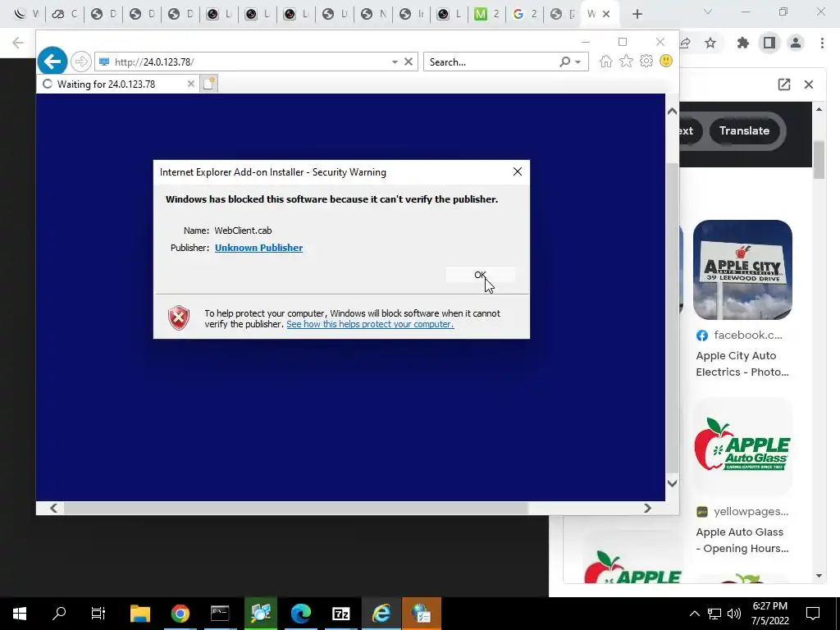Open the volume icon in system tray
The image size is (840, 630).
click(734, 614)
